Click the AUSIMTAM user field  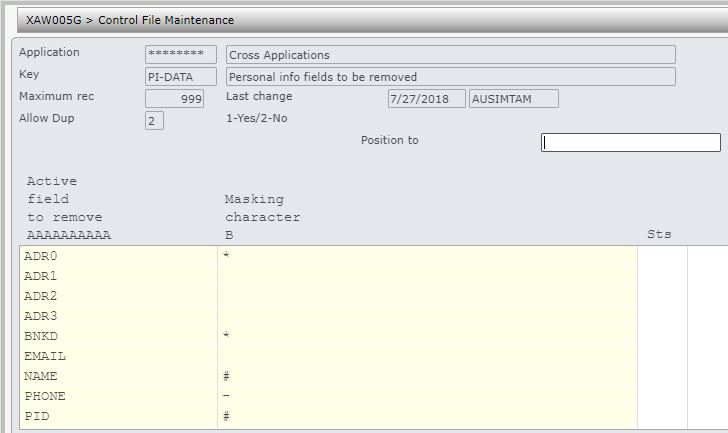click(x=513, y=99)
